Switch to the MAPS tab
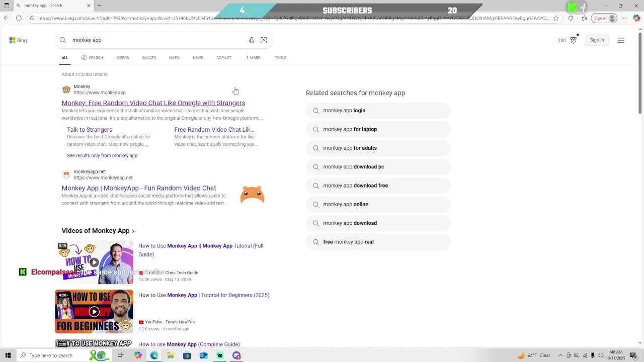The width and height of the screenshot is (644, 362). (174, 58)
